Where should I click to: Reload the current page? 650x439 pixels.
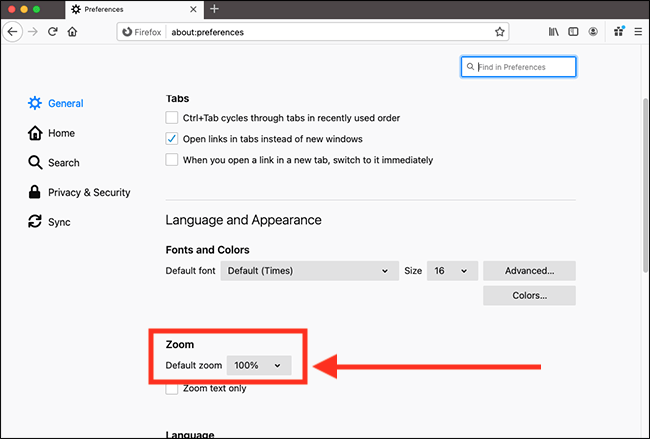click(53, 32)
